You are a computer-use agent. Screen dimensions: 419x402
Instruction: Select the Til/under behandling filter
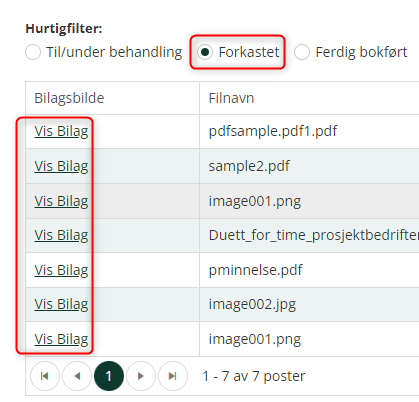(x=104, y=52)
